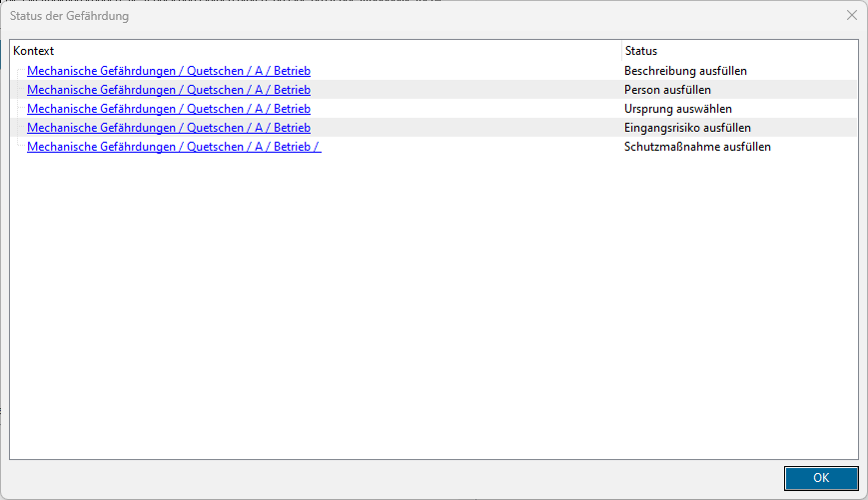This screenshot has width=868, height=500.
Task: Open context link for 'Beschreibung ausfüllen' row
Action: [x=168, y=71]
